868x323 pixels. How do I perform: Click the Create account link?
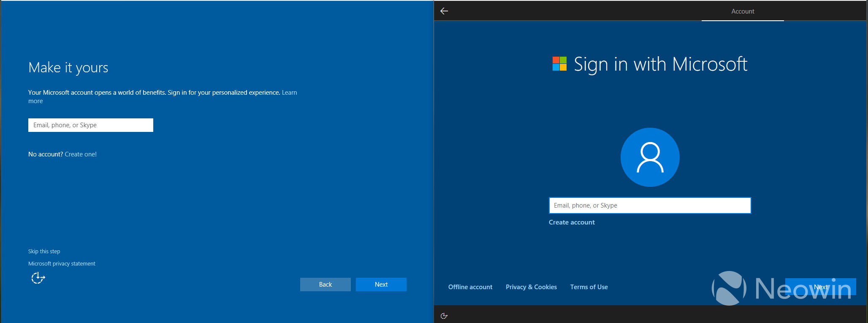point(572,222)
